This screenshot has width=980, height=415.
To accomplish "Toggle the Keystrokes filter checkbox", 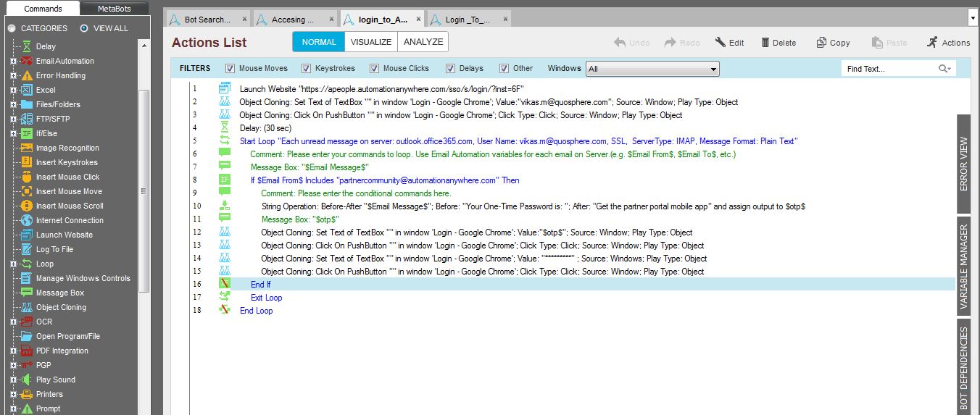I will (306, 69).
